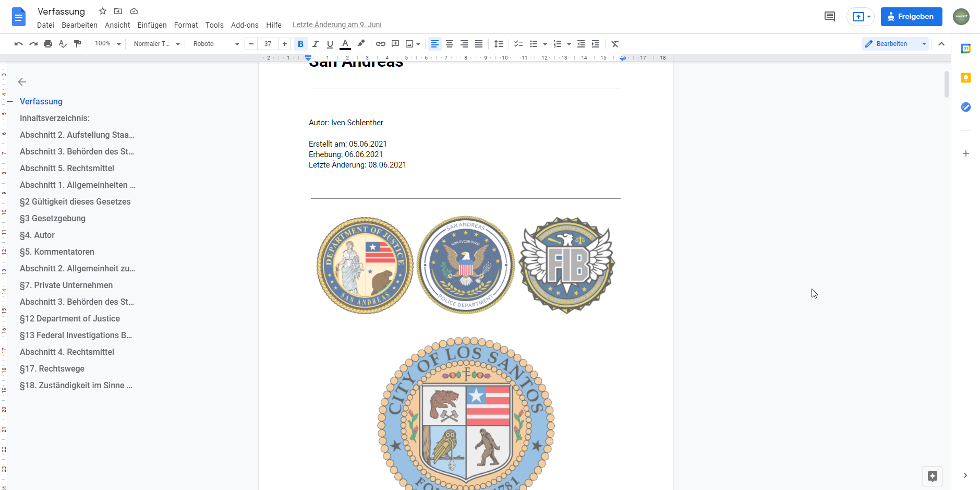980x490 pixels.
Task: Click the clear formatting icon
Action: [x=615, y=44]
